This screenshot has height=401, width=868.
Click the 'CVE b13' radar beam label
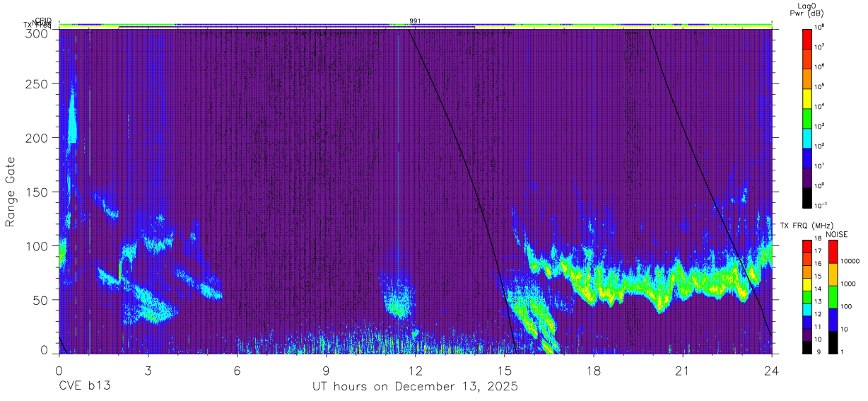[x=84, y=387]
